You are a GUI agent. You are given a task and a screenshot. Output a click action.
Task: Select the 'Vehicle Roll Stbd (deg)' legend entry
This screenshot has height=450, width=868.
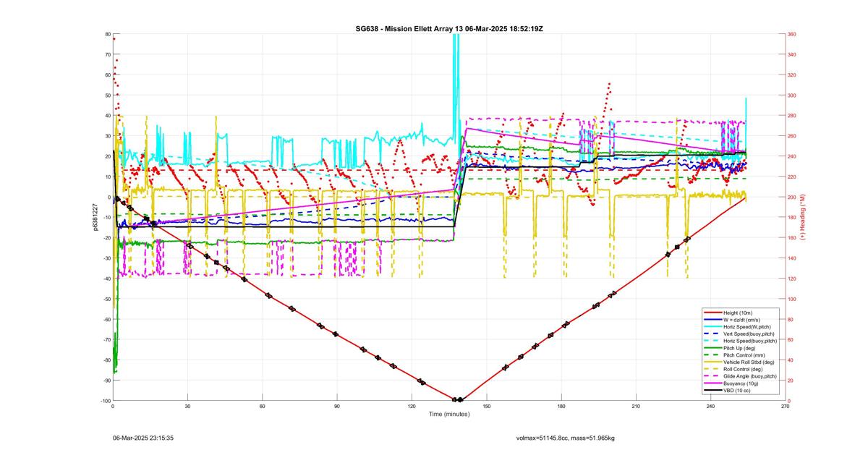[739, 362]
